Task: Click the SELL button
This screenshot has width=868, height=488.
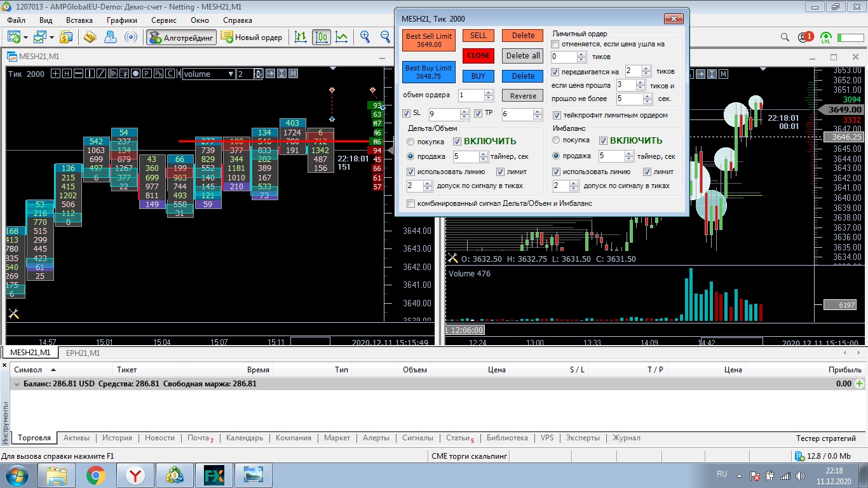Action: click(478, 36)
